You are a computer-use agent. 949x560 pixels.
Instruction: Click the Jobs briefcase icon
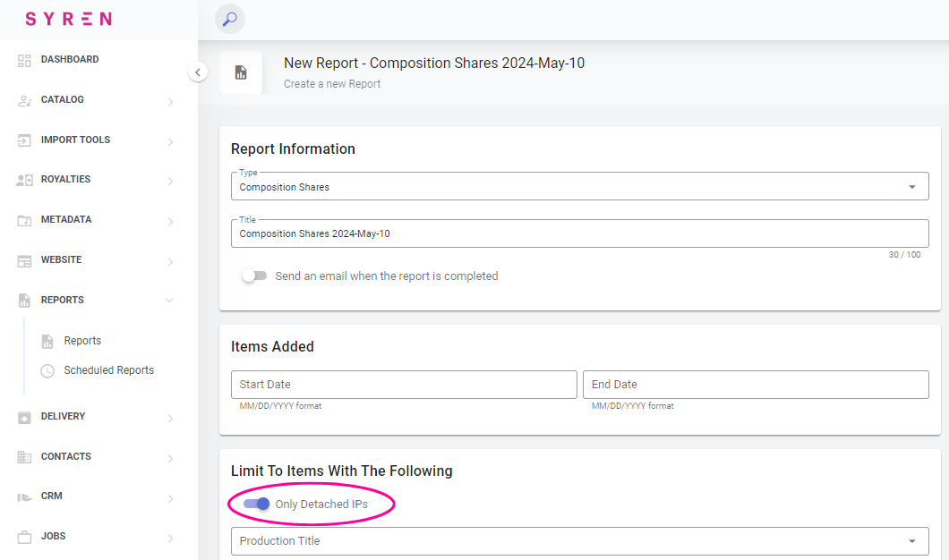[24, 537]
